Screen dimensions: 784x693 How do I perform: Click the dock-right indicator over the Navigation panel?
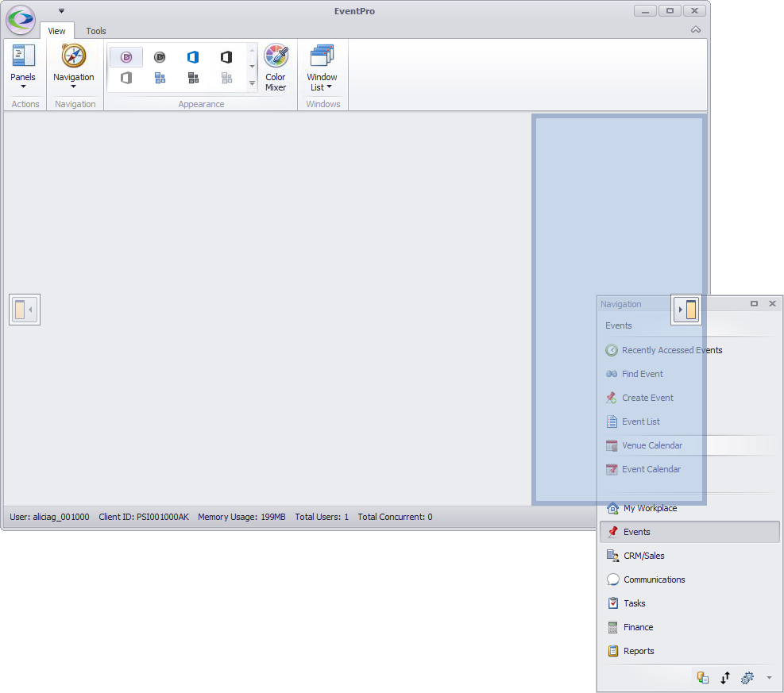(x=686, y=310)
